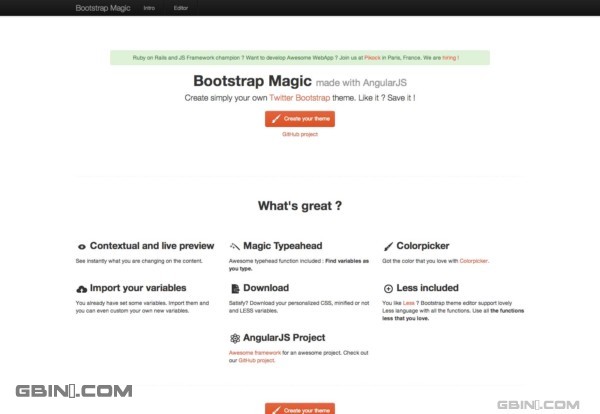Click the Bootstrap Magic brand in navbar
Screen dimensions: 600x414
coord(103,8)
